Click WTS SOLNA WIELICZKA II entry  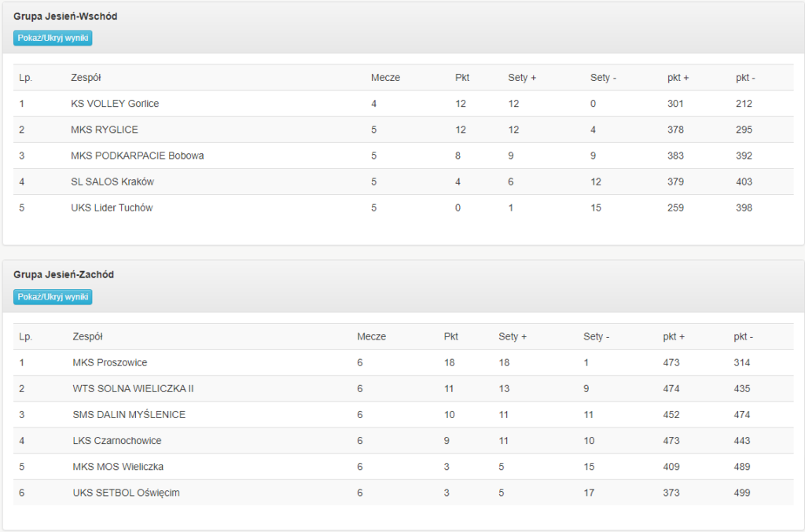(133, 389)
